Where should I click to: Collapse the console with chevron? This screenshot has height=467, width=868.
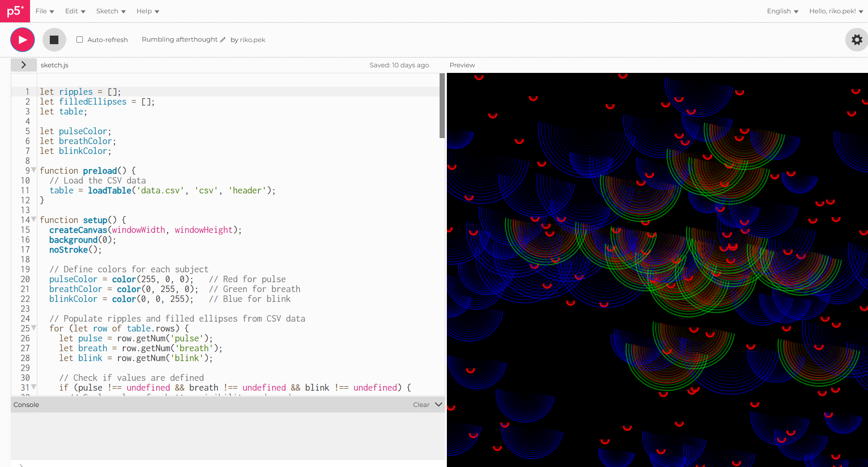point(438,404)
